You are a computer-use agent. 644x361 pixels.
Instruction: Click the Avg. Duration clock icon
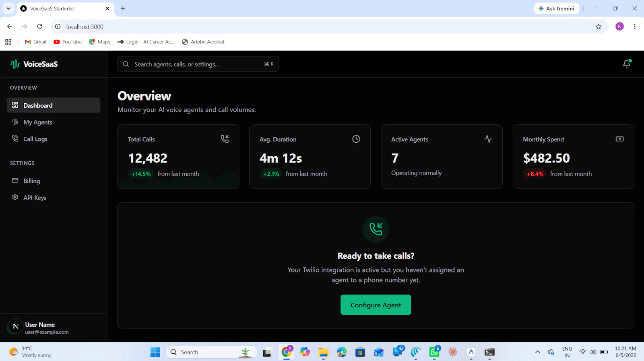coord(356,139)
